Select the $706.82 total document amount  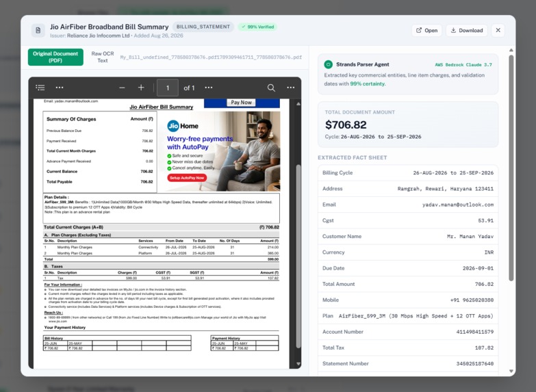(346, 125)
